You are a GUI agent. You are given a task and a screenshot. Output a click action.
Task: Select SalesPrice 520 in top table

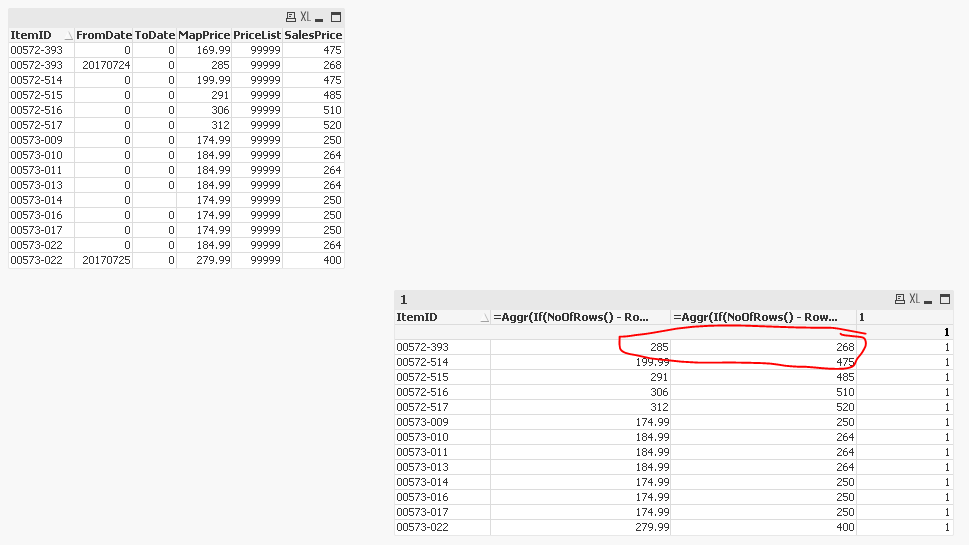(x=313, y=125)
